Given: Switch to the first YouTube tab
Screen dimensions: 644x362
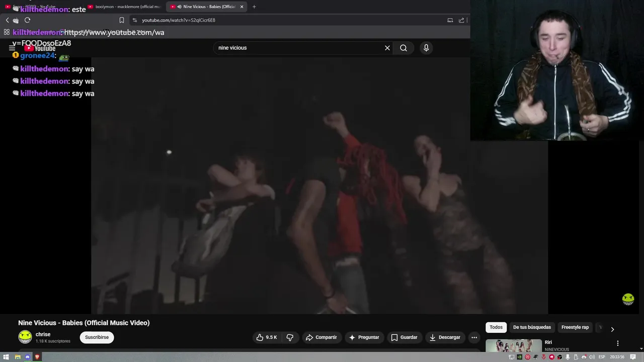Looking at the screenshot, I should pos(43,7).
